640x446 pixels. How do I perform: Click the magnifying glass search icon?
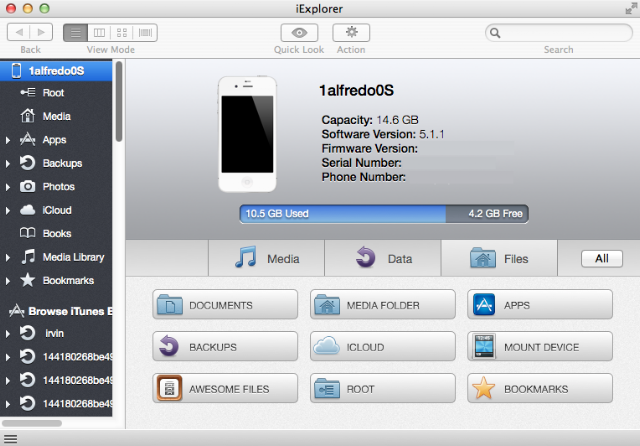495,33
